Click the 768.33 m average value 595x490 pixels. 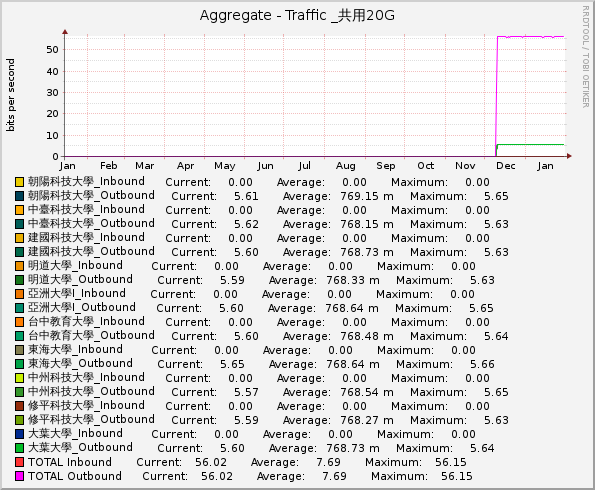click(x=353, y=280)
